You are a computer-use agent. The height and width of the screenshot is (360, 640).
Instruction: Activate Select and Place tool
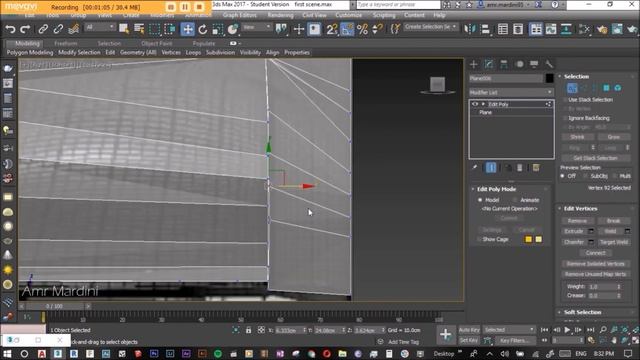[233, 29]
